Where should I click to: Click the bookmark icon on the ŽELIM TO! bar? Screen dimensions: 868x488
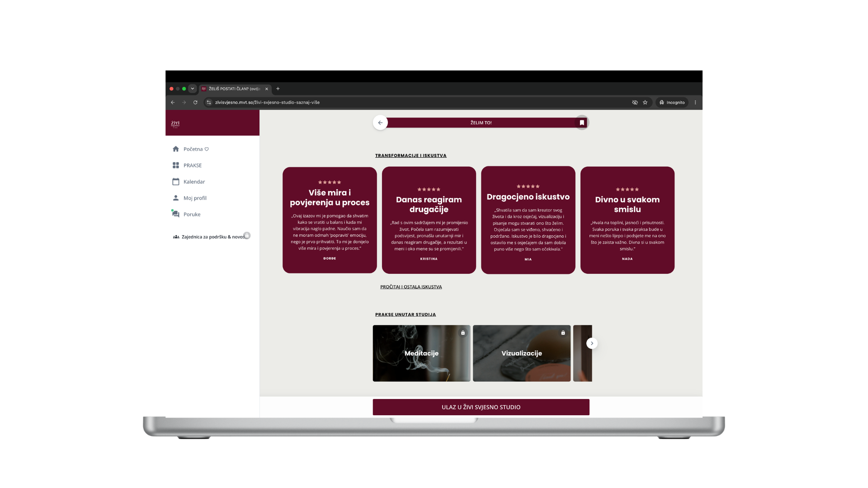pos(582,122)
